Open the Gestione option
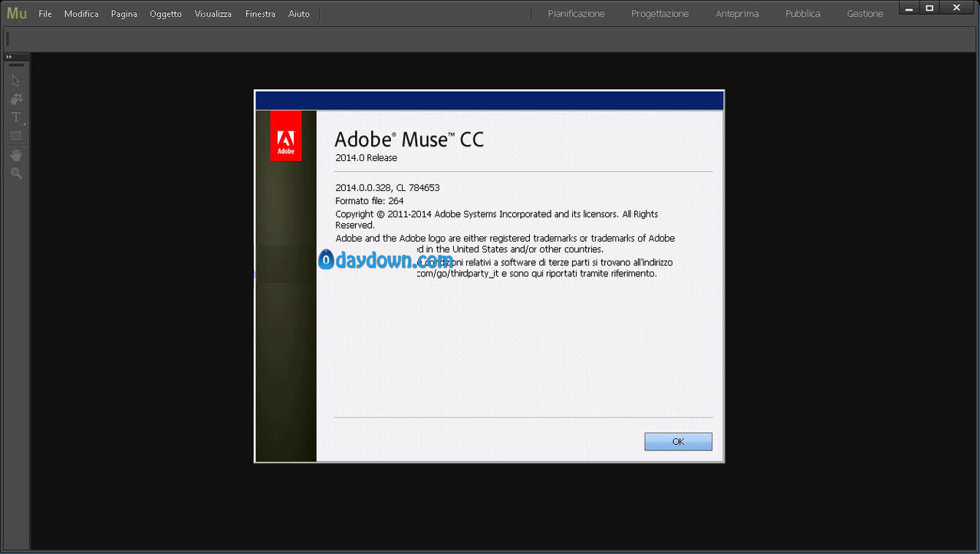Screen dimensions: 980x554 click(865, 14)
